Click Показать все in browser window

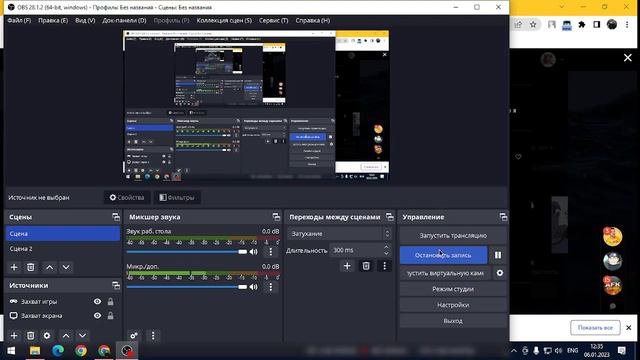coord(595,328)
